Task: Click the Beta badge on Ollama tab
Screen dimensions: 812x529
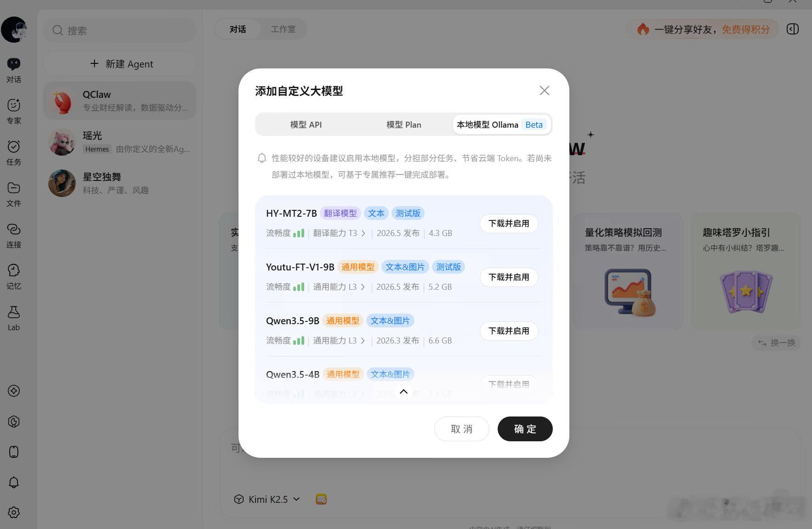Action: [x=534, y=124]
